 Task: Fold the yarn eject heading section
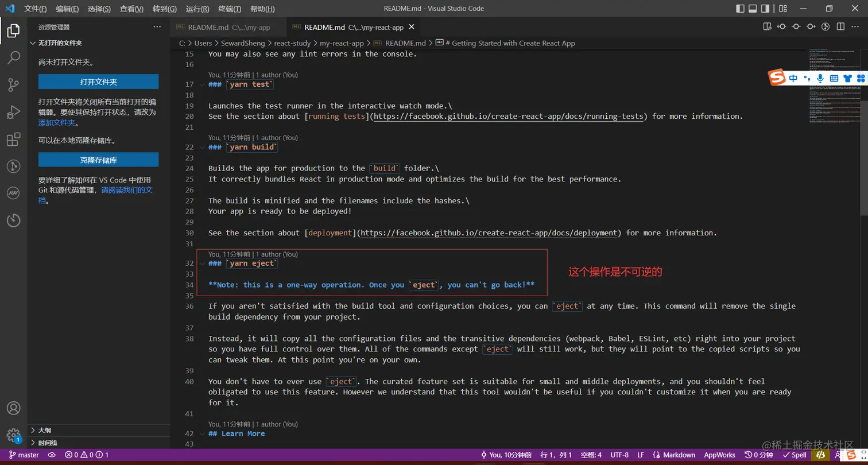pyautogui.click(x=201, y=263)
